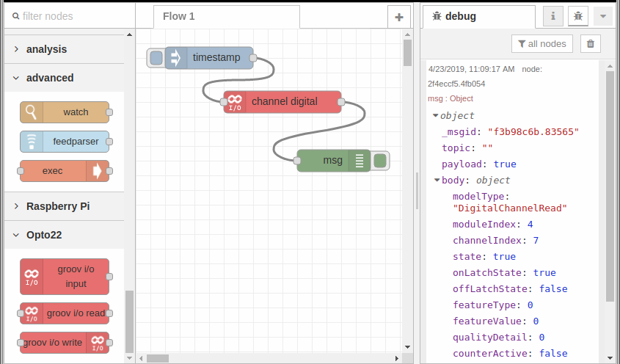Click the trash icon to clear debug messages
Screen dimensions: 620x364
(591, 43)
